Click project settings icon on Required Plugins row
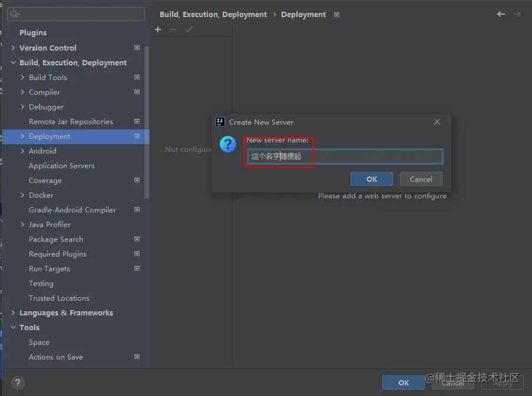532x396 pixels. pyautogui.click(x=137, y=254)
